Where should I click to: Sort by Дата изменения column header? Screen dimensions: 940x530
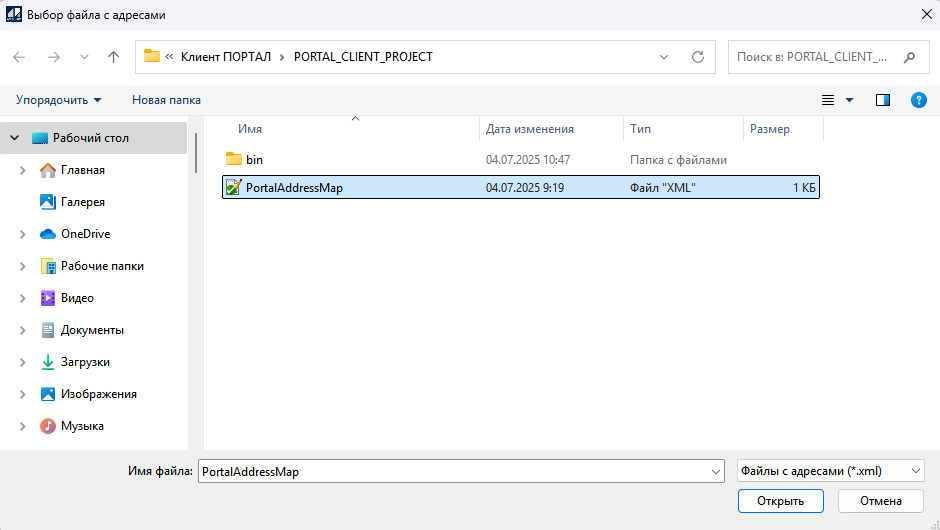(x=529, y=129)
